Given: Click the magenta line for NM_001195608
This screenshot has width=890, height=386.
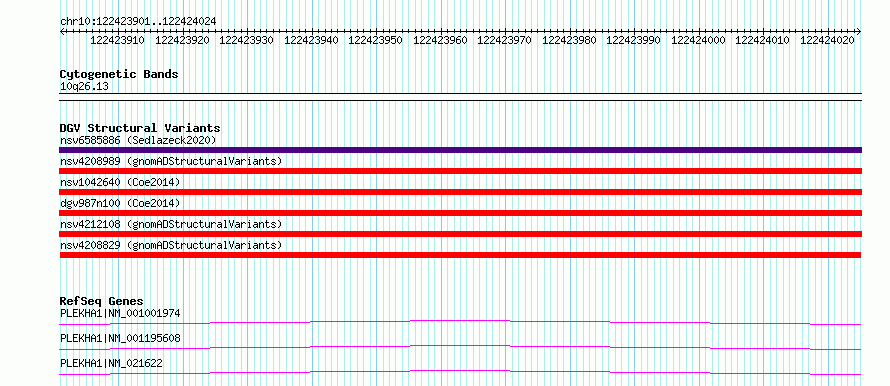Looking at the screenshot, I should point(460,347).
